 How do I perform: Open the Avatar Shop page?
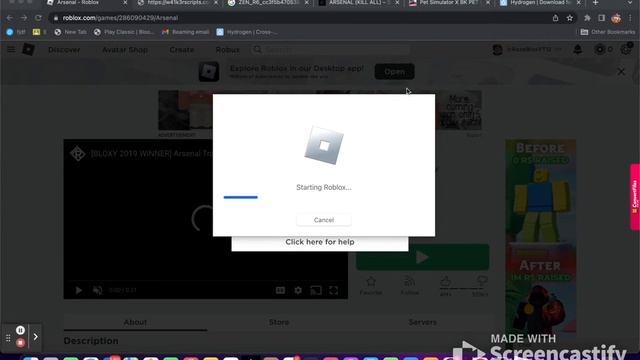point(125,50)
